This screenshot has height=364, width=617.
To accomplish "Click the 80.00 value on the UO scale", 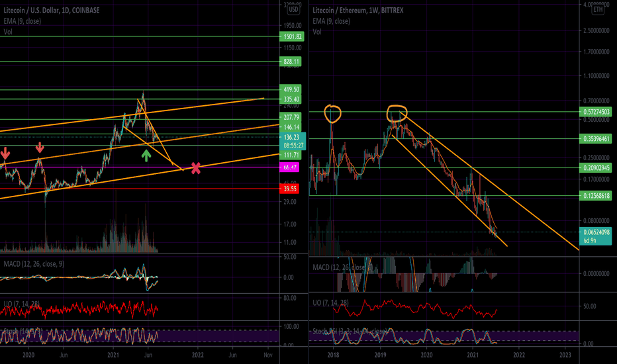I will (x=289, y=298).
